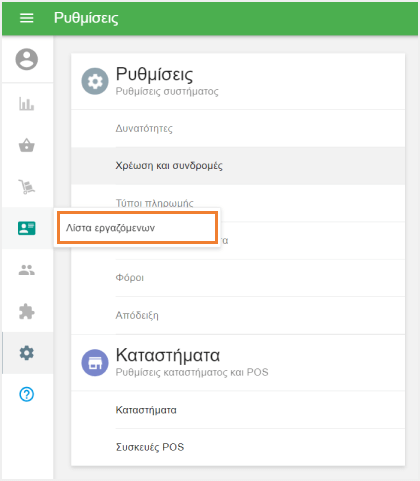
Task: Open the user account profile icon
Action: pos(27,59)
